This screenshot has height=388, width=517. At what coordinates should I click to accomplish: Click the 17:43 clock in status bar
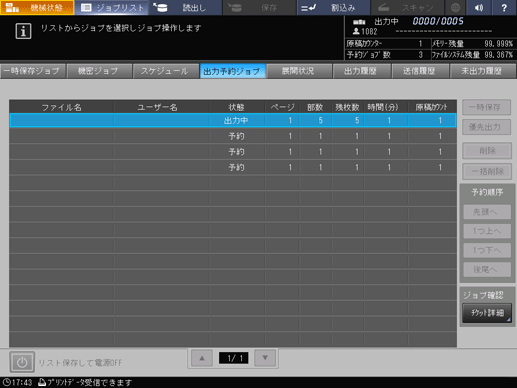(18, 382)
